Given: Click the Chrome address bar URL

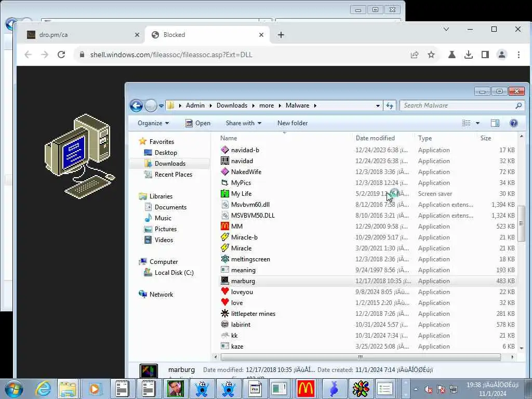Looking at the screenshot, I should tap(171, 55).
